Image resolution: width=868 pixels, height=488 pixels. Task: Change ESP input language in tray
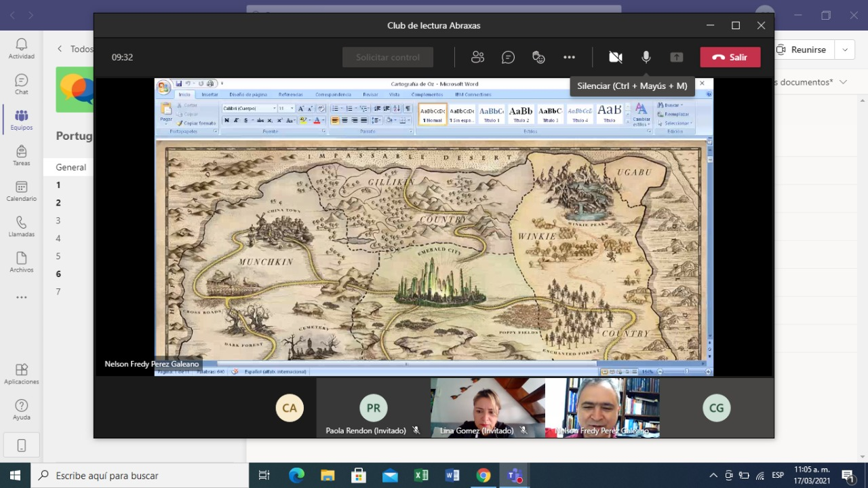tap(778, 475)
